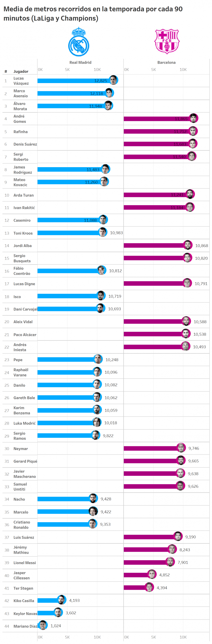Click Lionel Messi's player photo

(x=170, y=562)
